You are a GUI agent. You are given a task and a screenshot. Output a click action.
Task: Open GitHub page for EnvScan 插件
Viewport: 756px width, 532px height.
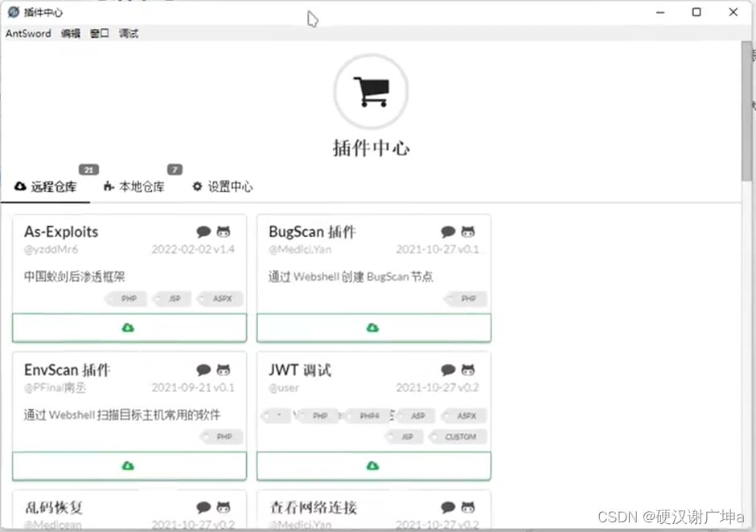click(224, 370)
